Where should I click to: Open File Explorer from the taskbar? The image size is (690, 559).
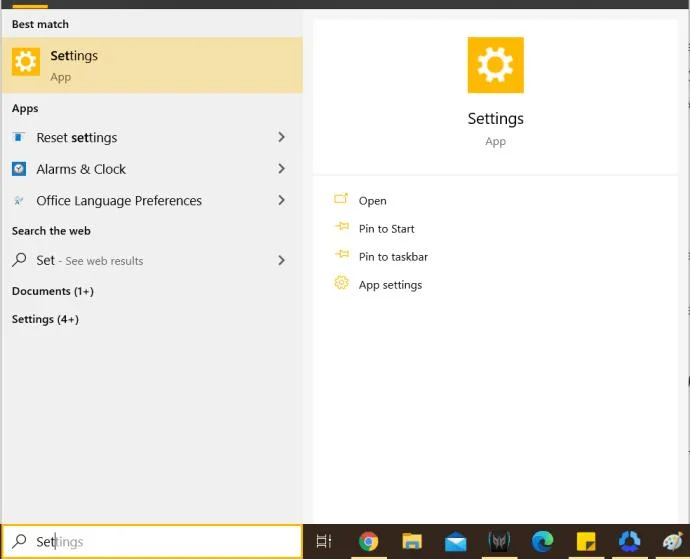tap(412, 541)
